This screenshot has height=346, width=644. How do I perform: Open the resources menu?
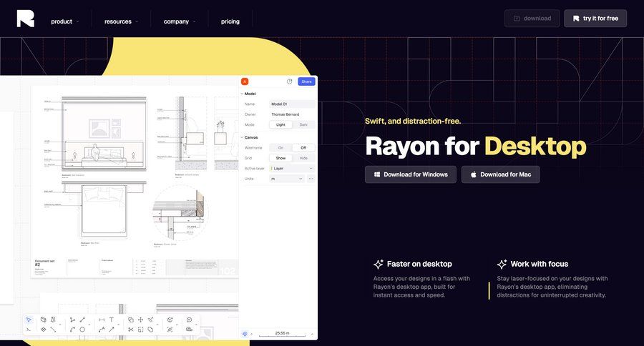(x=121, y=21)
